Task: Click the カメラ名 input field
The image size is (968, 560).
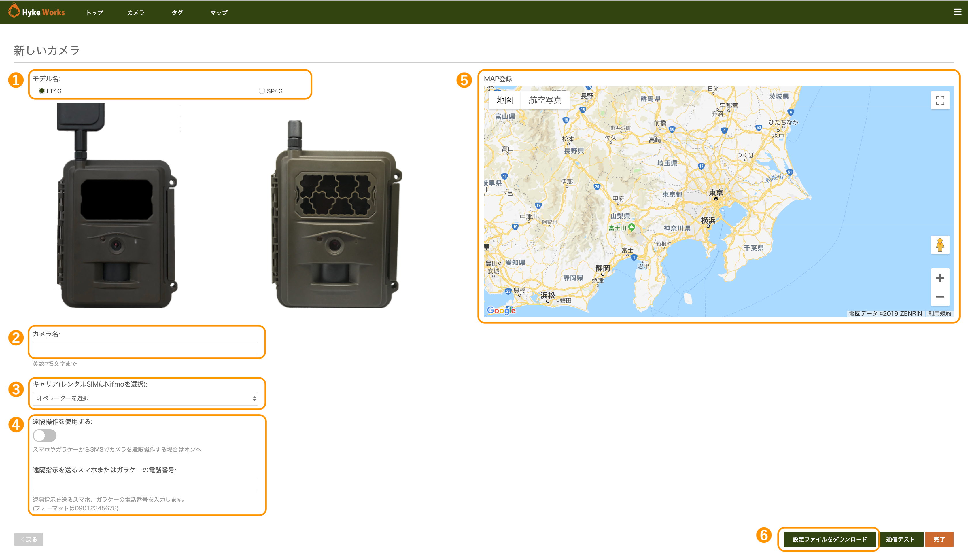Action: tap(145, 348)
